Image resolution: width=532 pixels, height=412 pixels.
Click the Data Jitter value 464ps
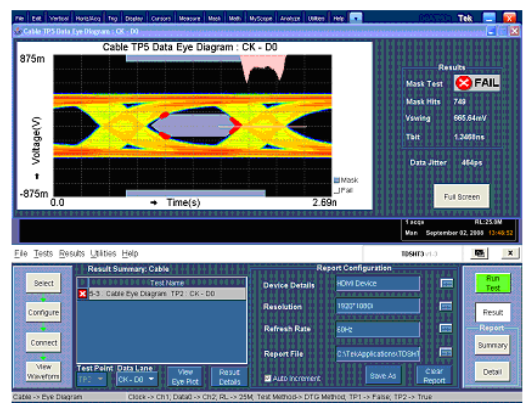coord(472,163)
